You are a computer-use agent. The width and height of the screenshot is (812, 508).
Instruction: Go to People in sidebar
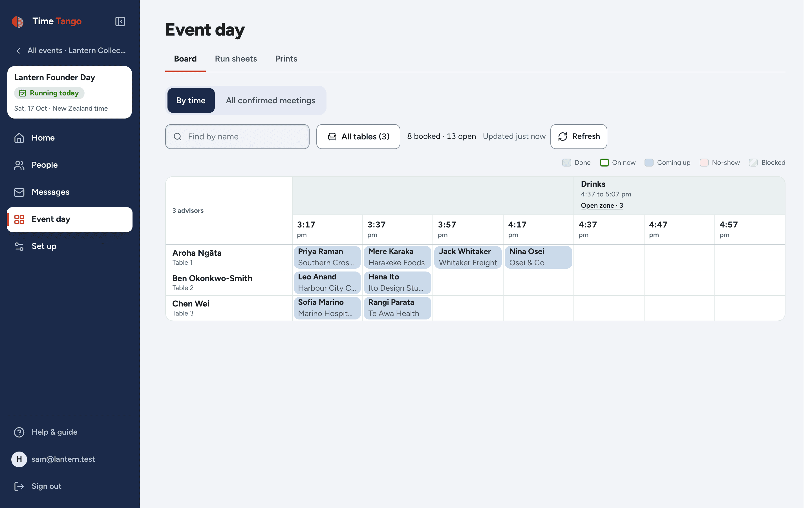coord(69,165)
